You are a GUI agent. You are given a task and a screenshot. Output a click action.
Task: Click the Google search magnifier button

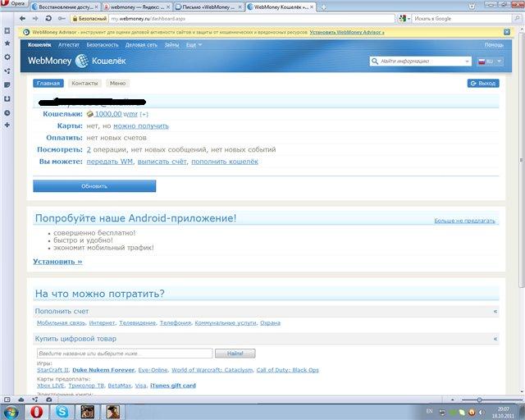coord(517,19)
